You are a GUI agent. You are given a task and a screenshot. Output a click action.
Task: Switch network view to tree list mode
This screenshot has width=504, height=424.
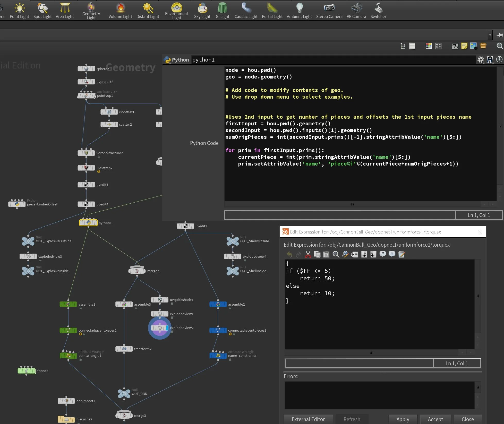(x=403, y=46)
